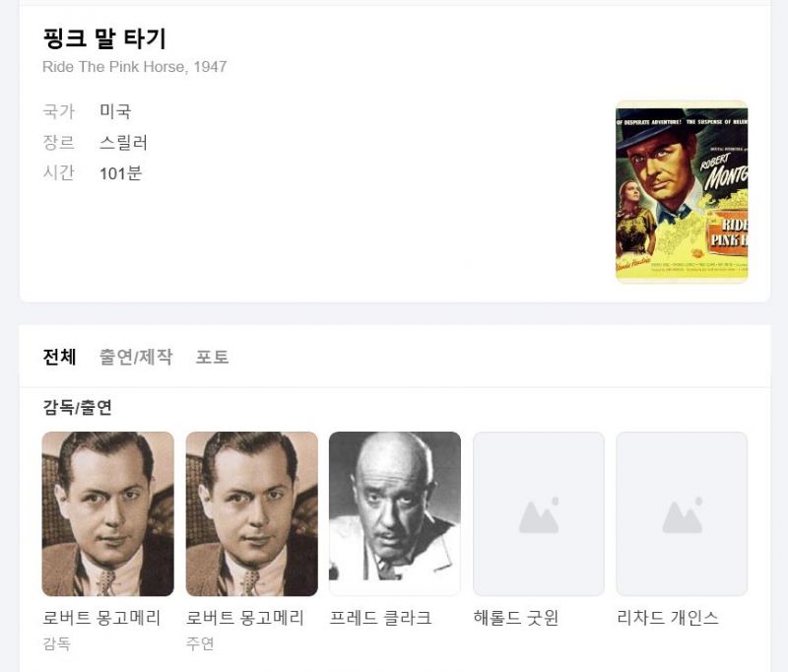Click the runtime value 101분

120,173
